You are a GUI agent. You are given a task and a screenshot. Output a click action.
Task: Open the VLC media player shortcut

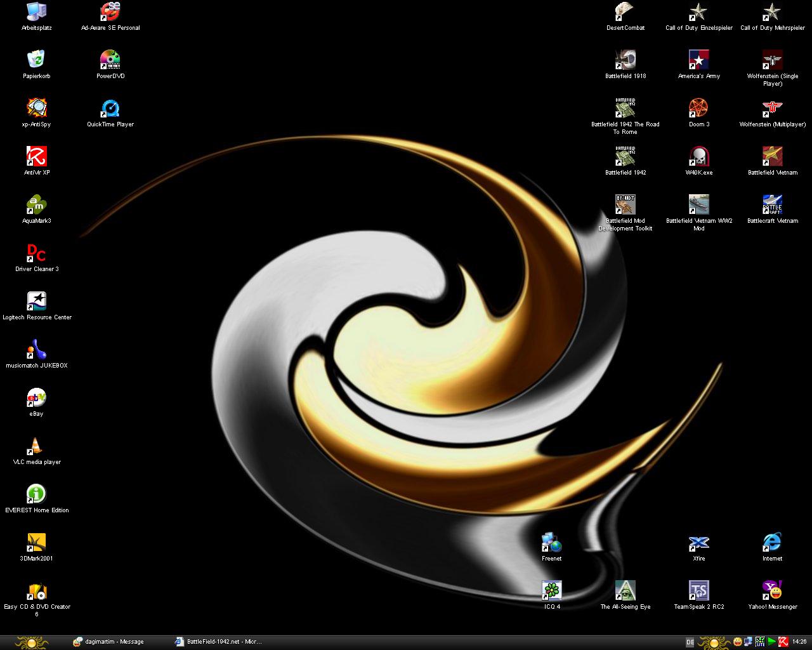click(x=37, y=447)
